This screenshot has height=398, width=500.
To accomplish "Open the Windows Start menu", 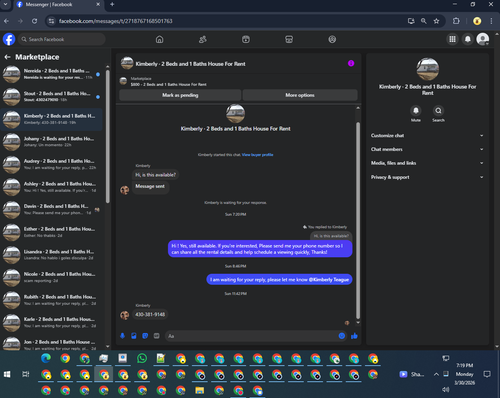I will coord(7,374).
